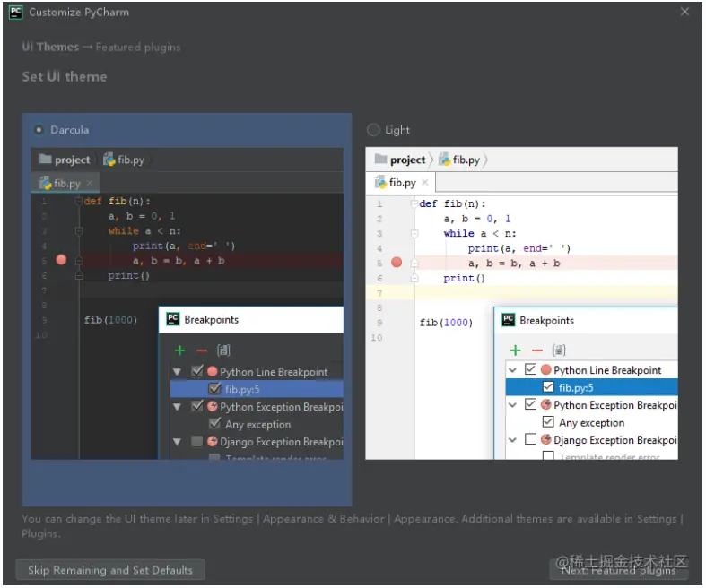Collapse Django Exception Breakpoint node in Light preview

tap(512, 440)
